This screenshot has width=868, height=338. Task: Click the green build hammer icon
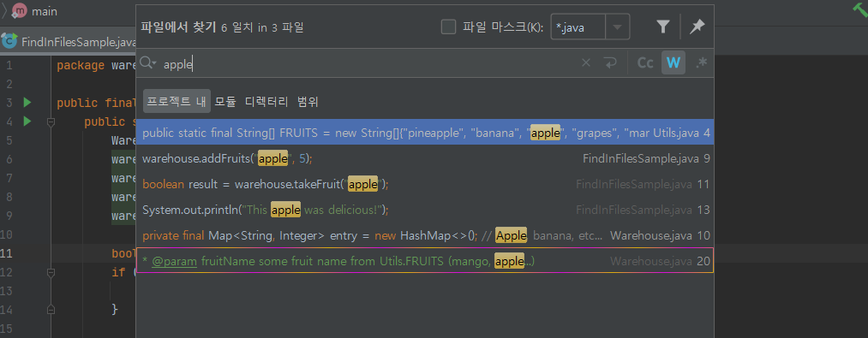(859, 10)
